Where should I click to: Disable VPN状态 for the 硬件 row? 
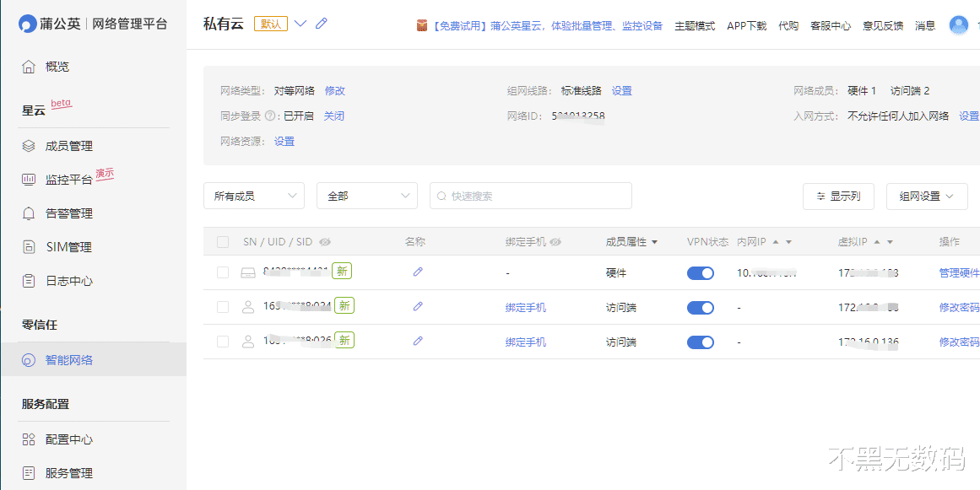(x=700, y=272)
